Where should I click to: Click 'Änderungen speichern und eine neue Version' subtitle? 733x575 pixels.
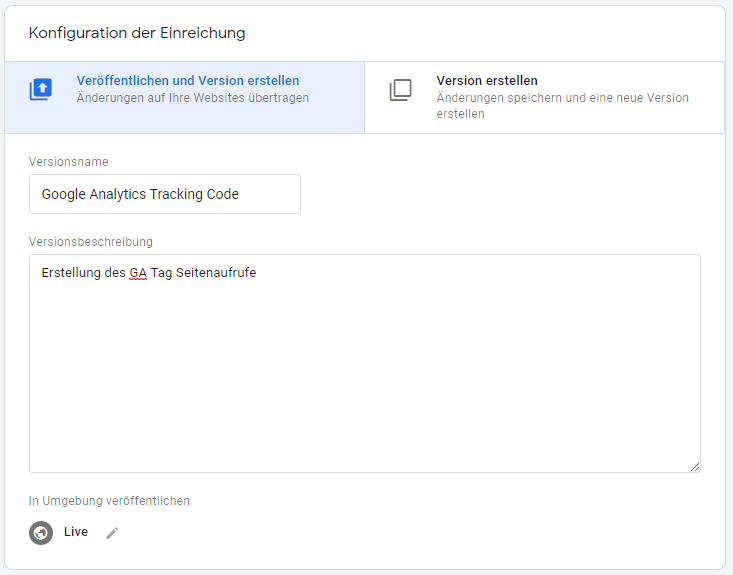[x=562, y=98]
